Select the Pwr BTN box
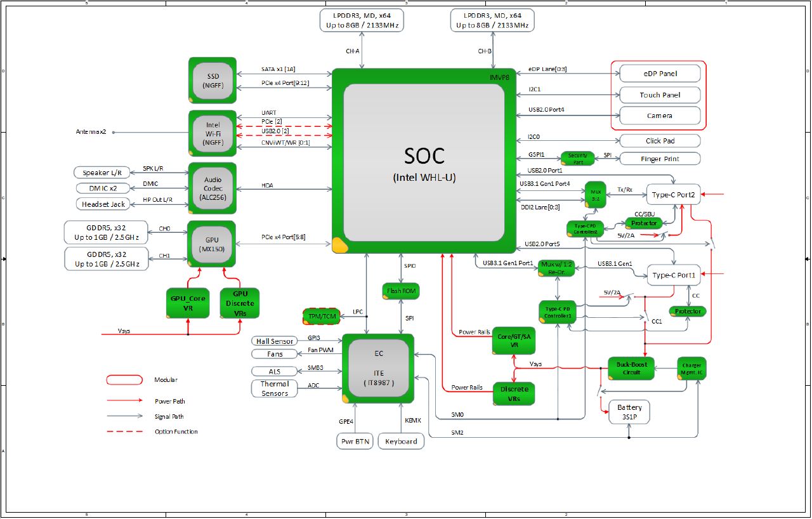 click(x=355, y=441)
